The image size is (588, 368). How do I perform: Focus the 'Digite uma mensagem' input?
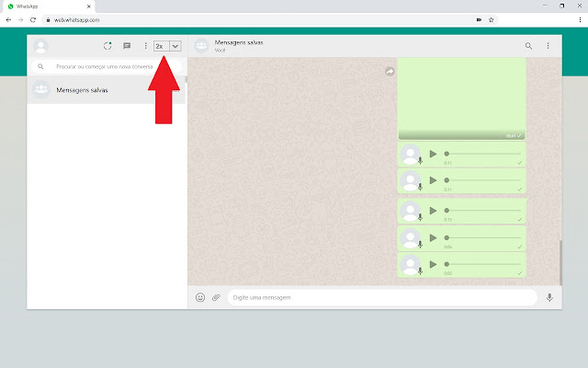coord(382,297)
